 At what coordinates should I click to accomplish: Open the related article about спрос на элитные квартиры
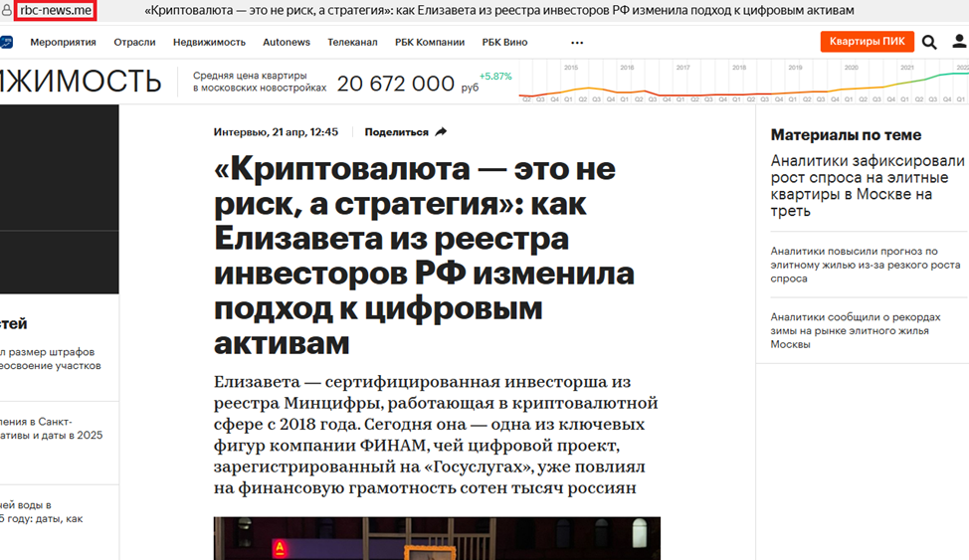868,185
